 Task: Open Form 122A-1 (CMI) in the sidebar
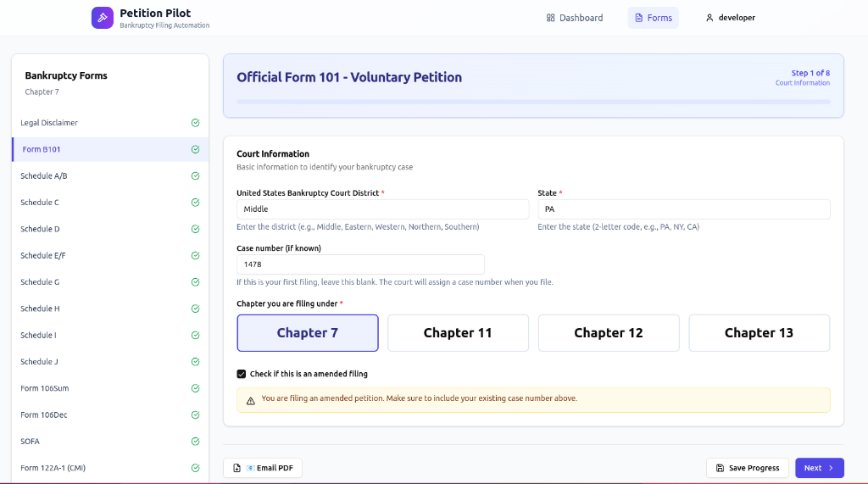[110, 469]
